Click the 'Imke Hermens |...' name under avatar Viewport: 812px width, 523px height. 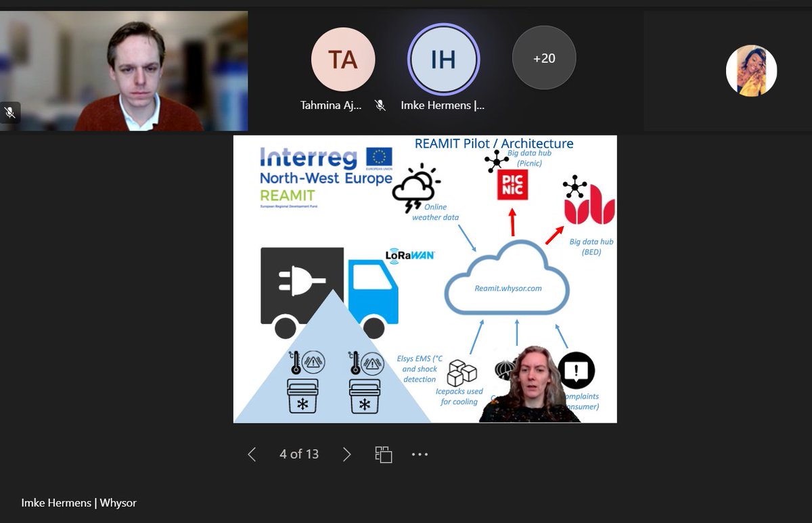point(443,106)
